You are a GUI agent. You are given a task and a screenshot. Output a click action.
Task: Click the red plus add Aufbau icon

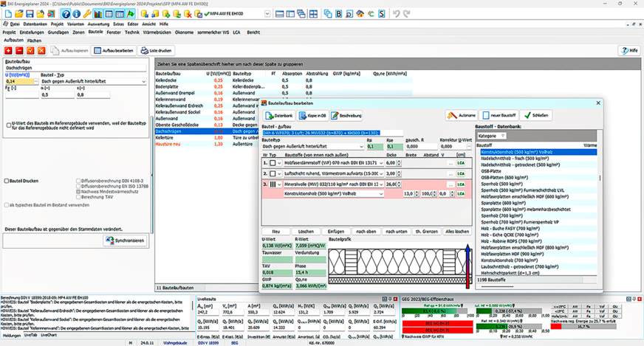[x=8, y=49]
